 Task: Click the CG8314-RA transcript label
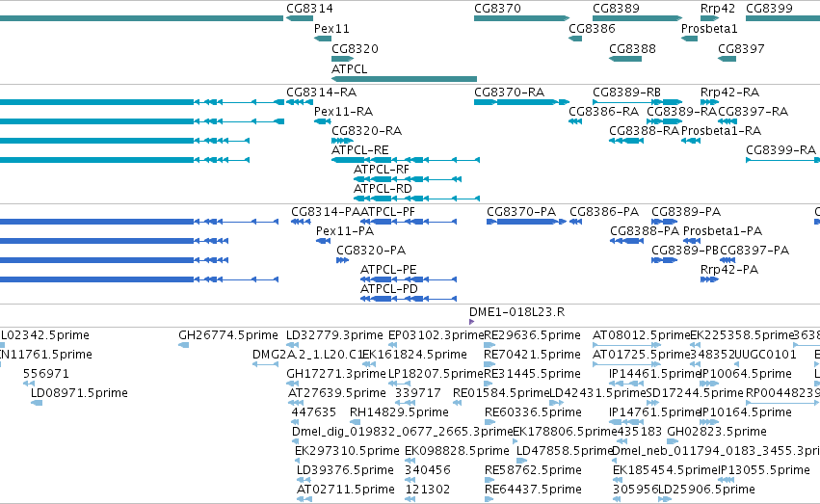[x=322, y=93]
